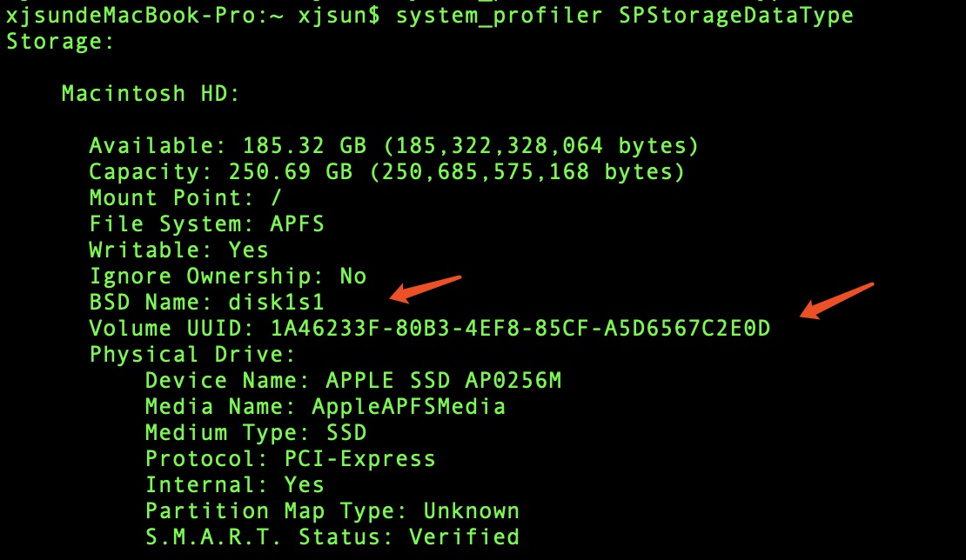Click the Mount Point line
Image resolution: width=966 pixels, height=560 pixels.
click(185, 197)
